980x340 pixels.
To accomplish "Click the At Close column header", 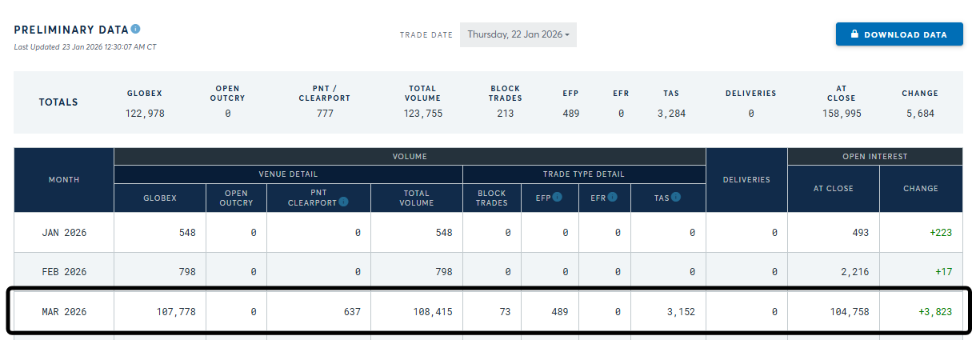I will coord(834,189).
